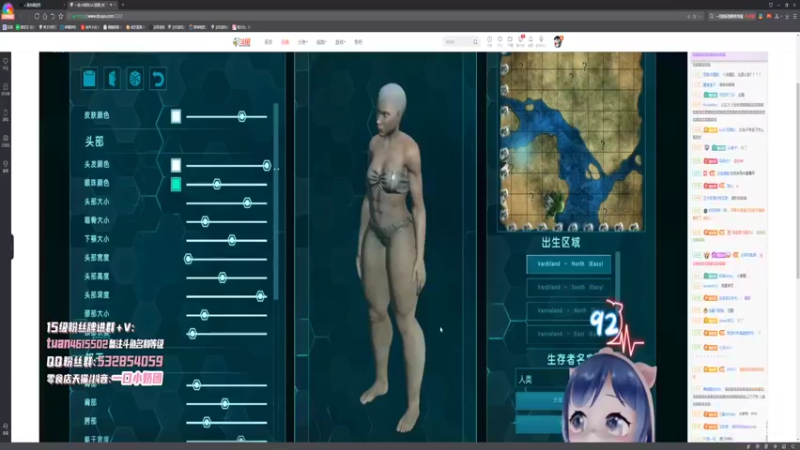The width and height of the screenshot is (800, 450).
Task: Click the survivor name field showing 人类
Action: point(543,380)
